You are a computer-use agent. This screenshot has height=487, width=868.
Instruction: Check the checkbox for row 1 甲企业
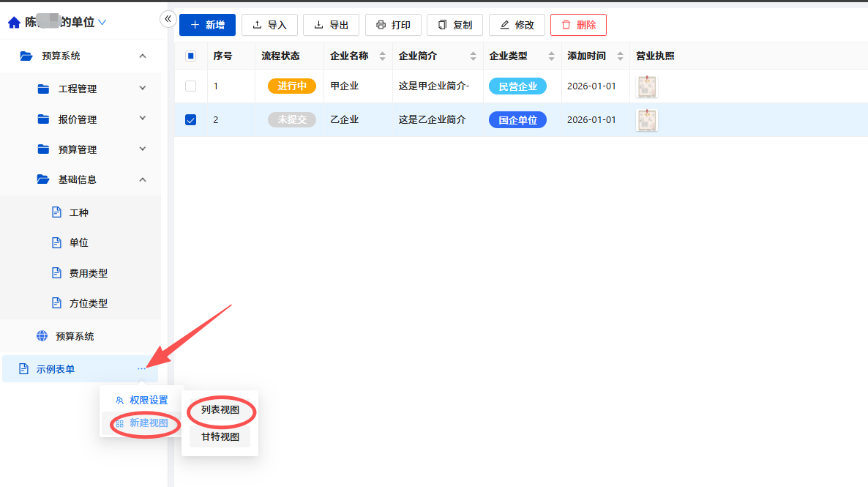click(190, 86)
